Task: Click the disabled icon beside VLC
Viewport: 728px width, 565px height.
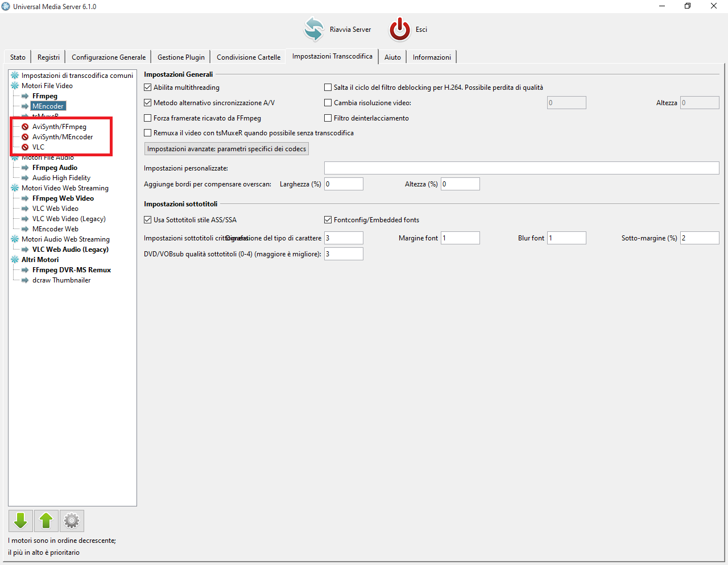Action: 25,147
